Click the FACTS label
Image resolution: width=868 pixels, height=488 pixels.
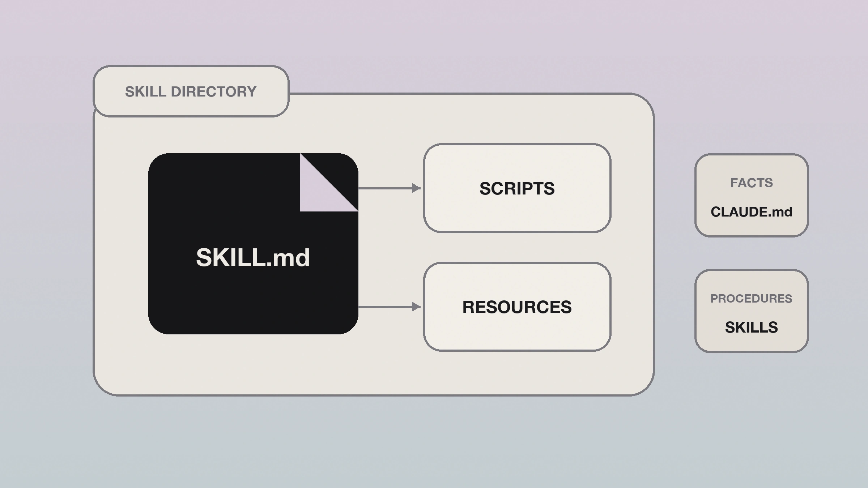[752, 183]
